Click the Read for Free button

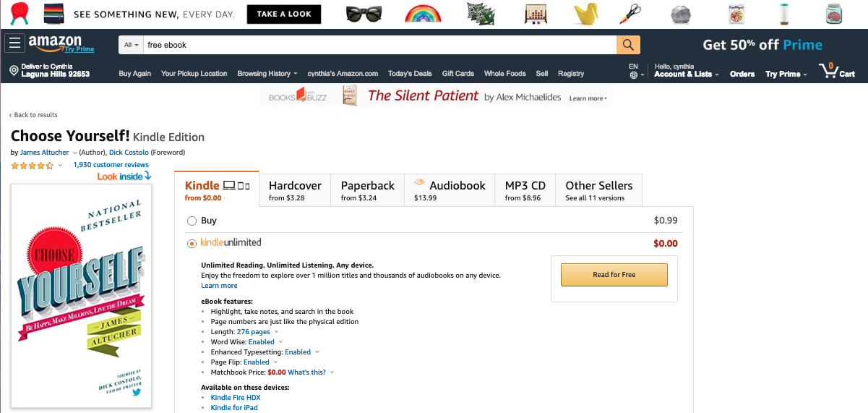(614, 275)
